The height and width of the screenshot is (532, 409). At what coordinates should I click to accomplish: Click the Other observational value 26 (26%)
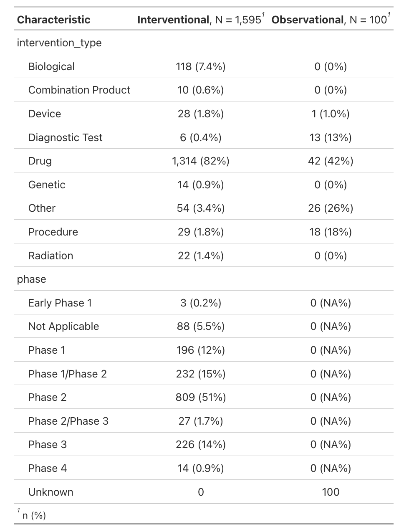pyautogui.click(x=331, y=208)
